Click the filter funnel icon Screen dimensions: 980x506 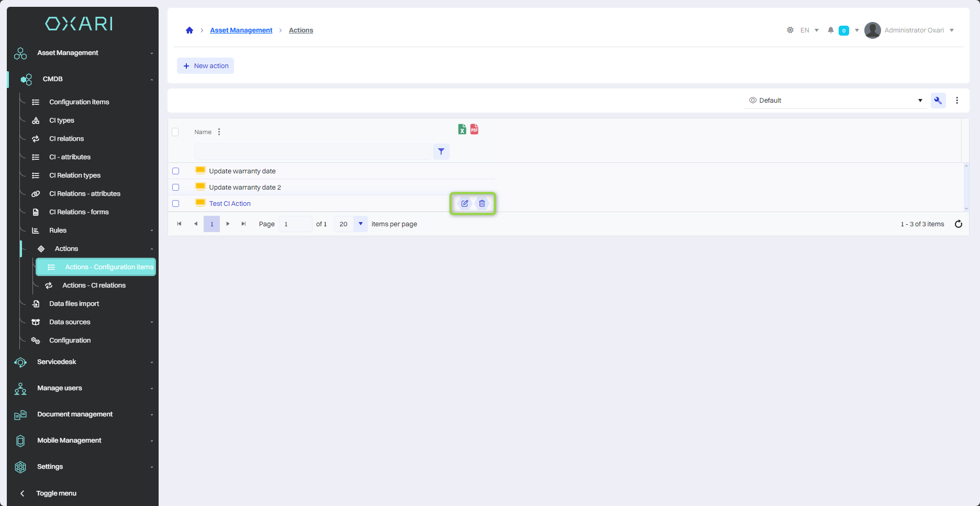tap(441, 151)
